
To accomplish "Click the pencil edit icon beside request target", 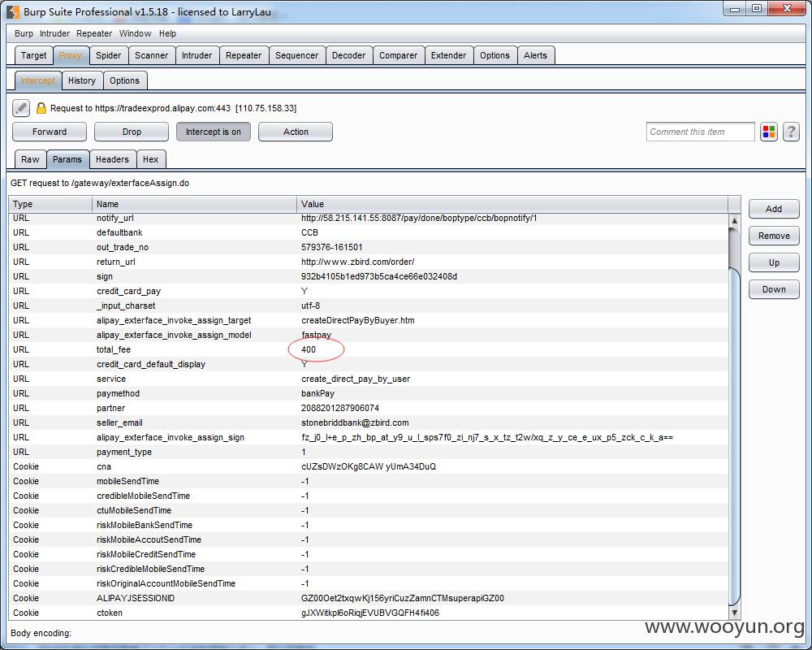I will [x=21, y=108].
